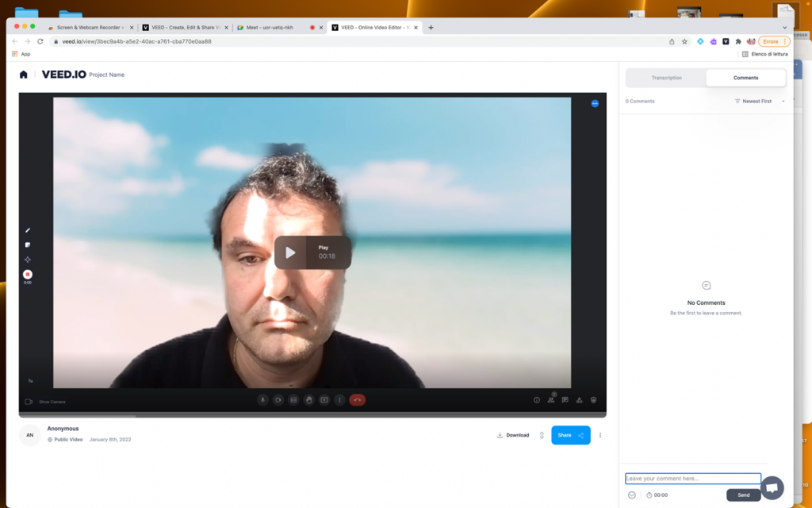Open Elenco di lettura reading list
Viewport: 812px width, 508px height.
[x=765, y=54]
